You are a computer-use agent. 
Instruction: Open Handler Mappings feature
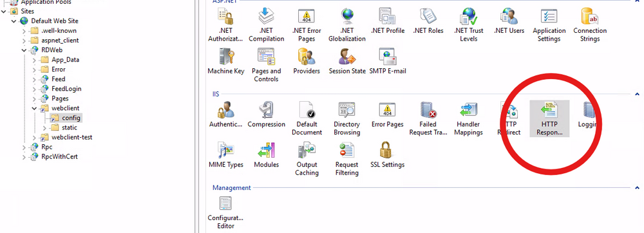pos(468,118)
